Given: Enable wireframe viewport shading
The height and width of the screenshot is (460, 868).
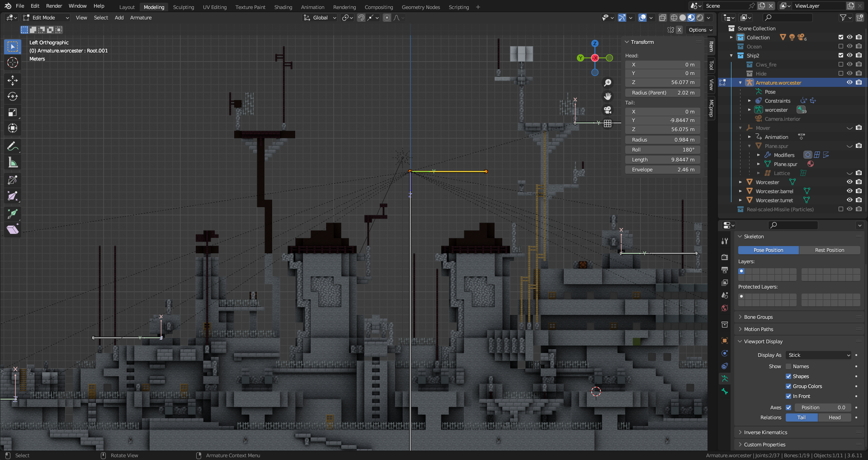Looking at the screenshot, I should tap(674, 18).
